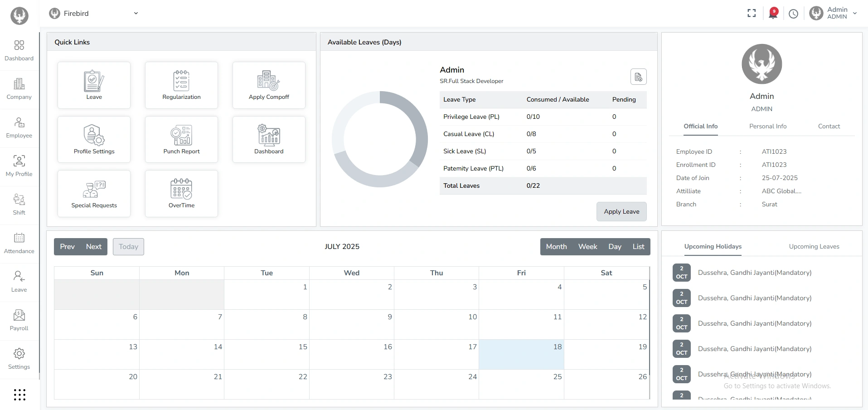Open notifications bell in header
The width and height of the screenshot is (868, 410).
[x=773, y=14]
